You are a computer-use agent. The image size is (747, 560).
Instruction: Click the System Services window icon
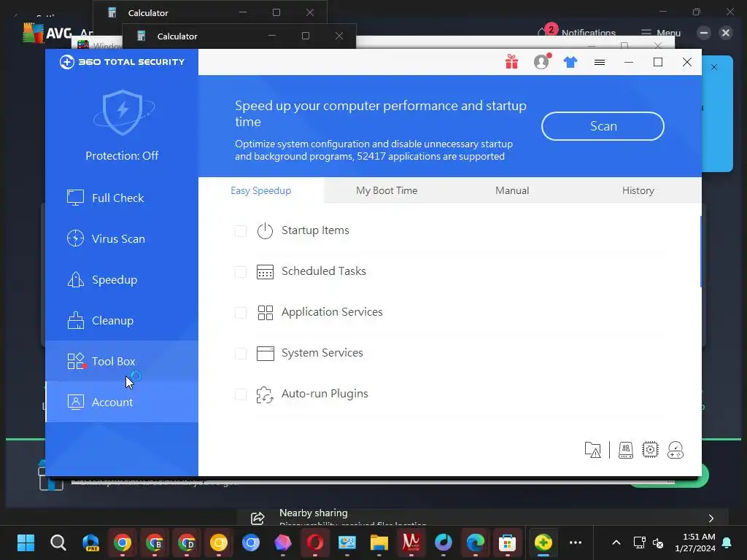click(x=265, y=354)
